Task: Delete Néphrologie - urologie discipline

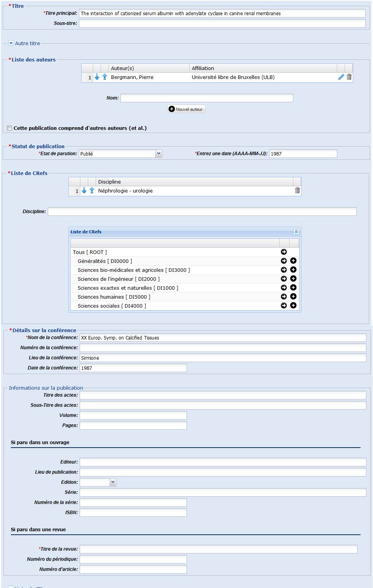Action: coord(297,191)
